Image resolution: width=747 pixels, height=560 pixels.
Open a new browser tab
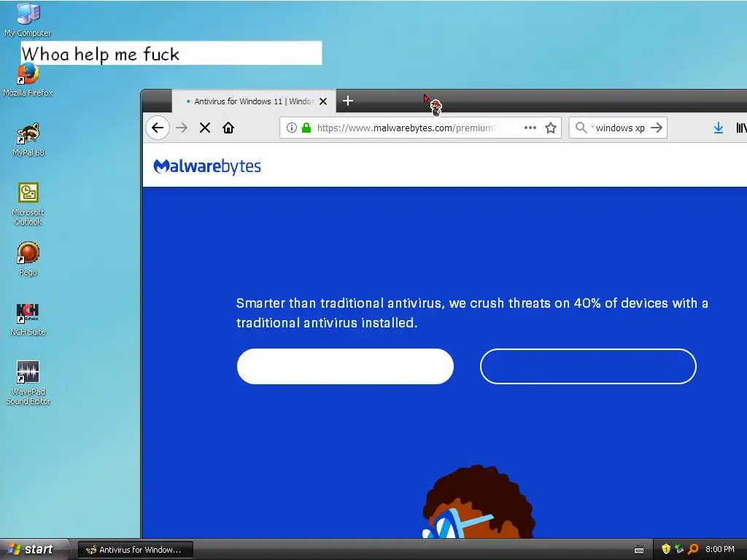click(348, 101)
